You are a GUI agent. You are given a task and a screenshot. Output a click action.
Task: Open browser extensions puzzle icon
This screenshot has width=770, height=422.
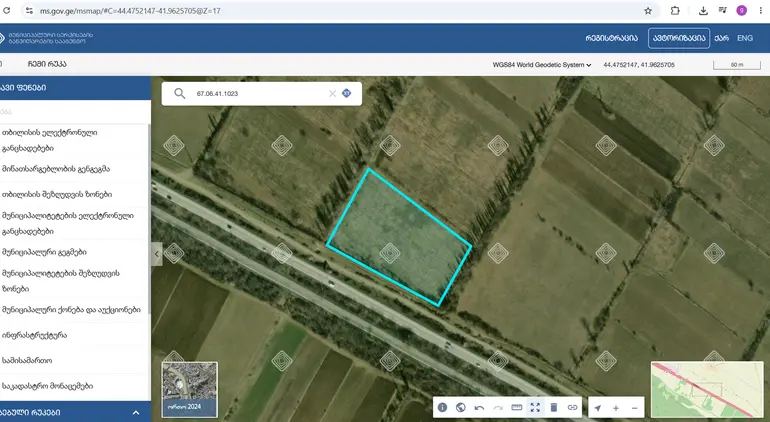(675, 10)
